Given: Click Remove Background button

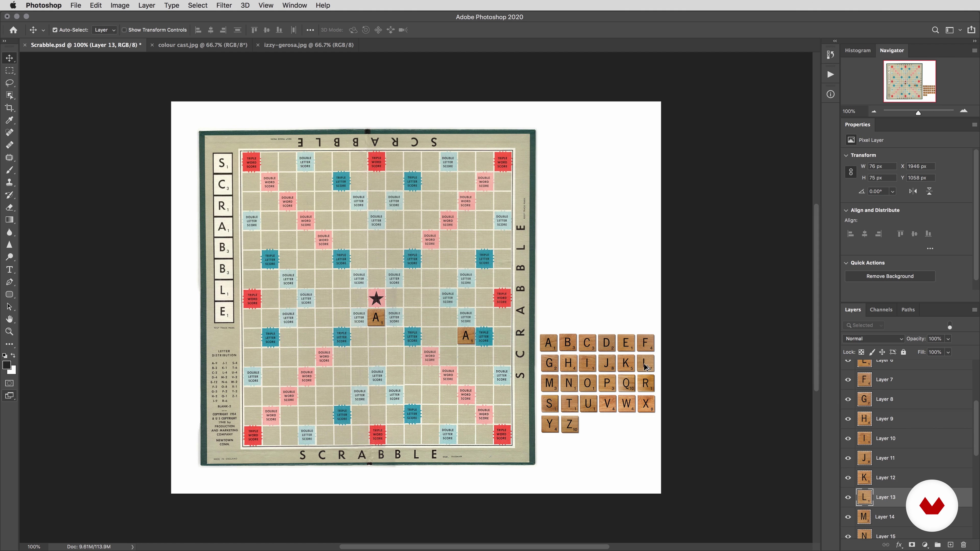Looking at the screenshot, I should [890, 277].
